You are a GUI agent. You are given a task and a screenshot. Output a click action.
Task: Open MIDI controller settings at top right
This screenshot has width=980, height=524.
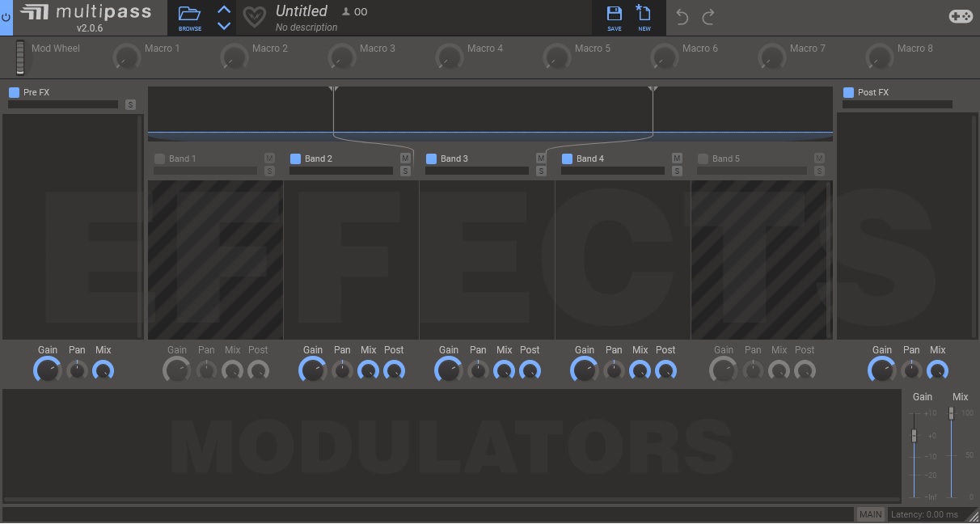pyautogui.click(x=959, y=15)
